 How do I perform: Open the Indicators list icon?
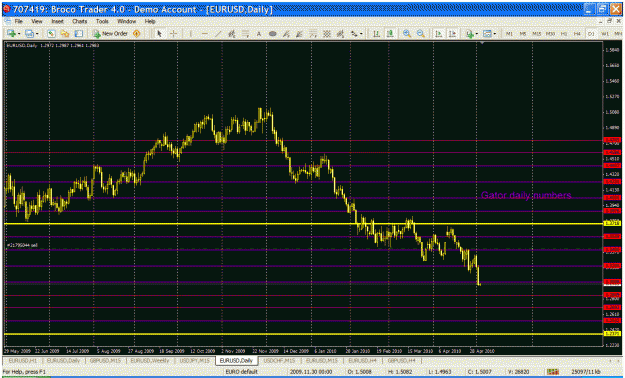pos(469,34)
